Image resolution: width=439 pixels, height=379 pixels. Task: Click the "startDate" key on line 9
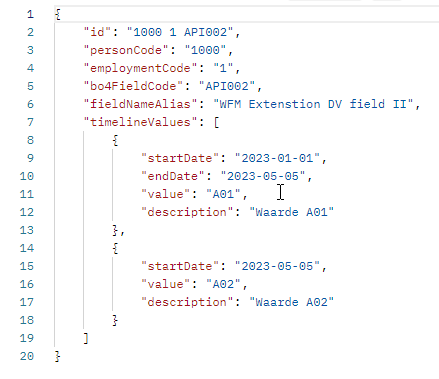(180, 158)
